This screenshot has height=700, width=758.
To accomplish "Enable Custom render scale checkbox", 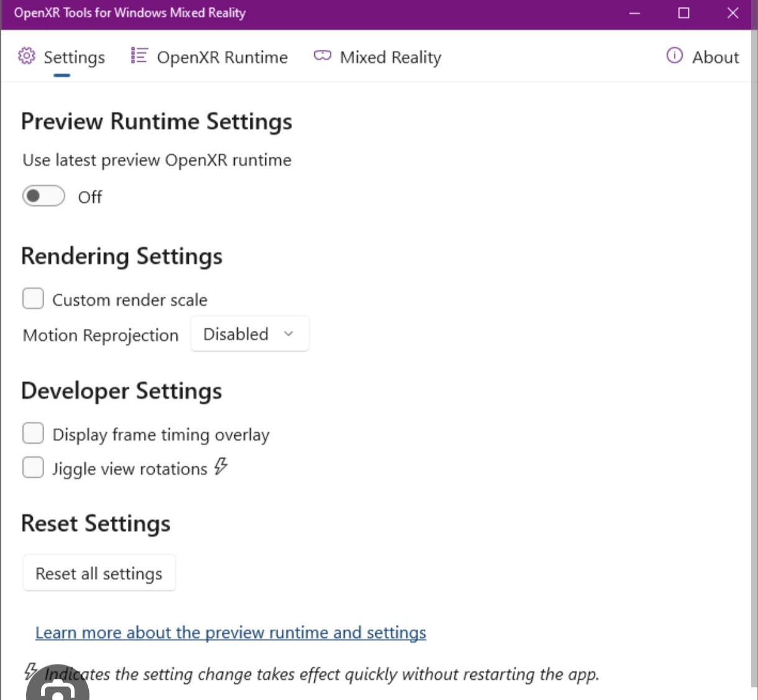I will tap(33, 298).
